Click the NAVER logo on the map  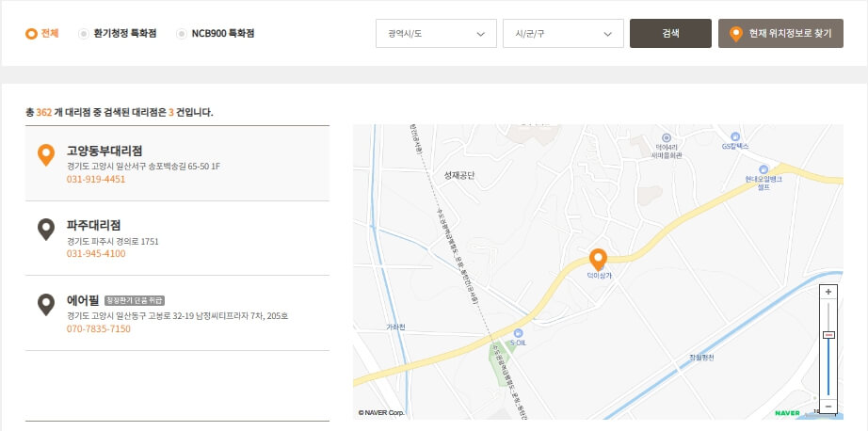787,413
